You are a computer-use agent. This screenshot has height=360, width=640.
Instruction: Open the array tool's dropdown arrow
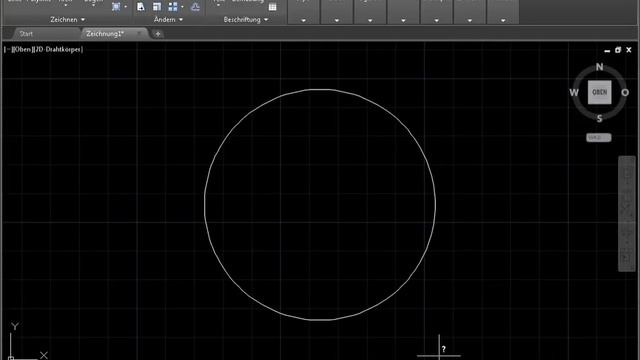tap(182, 7)
